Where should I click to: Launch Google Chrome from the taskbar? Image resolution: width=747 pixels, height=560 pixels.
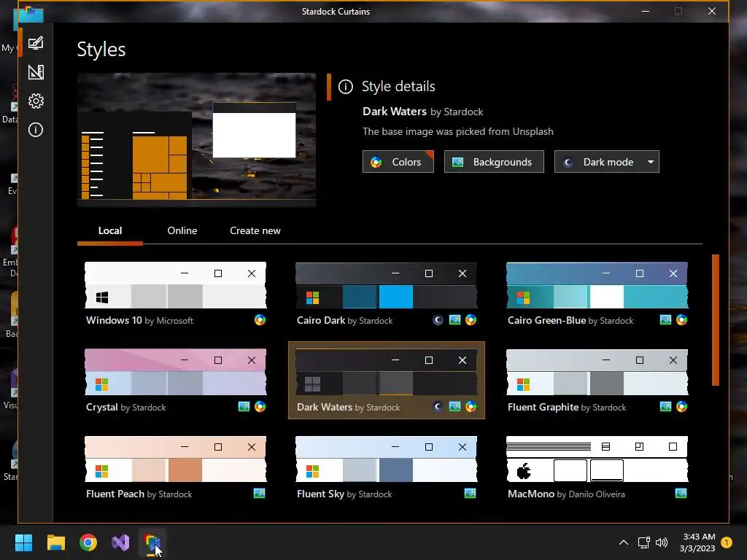pos(88,542)
